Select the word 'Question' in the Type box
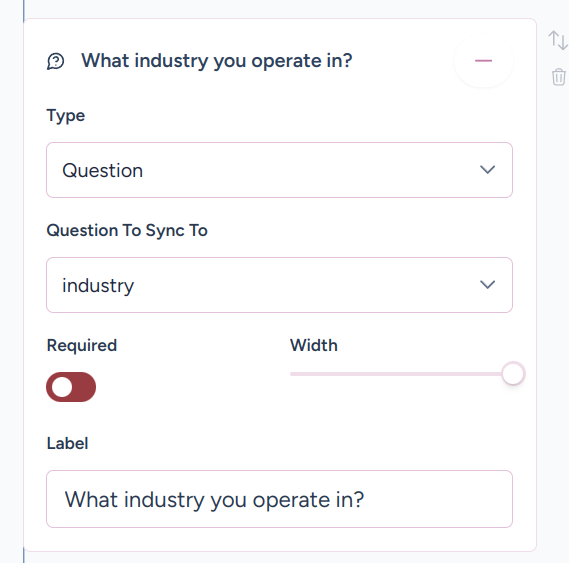 click(x=103, y=171)
